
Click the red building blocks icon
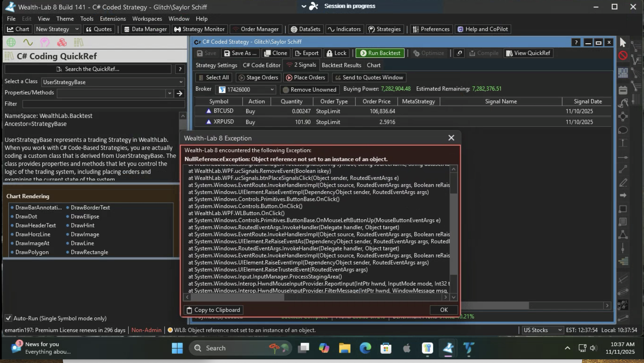62,42
